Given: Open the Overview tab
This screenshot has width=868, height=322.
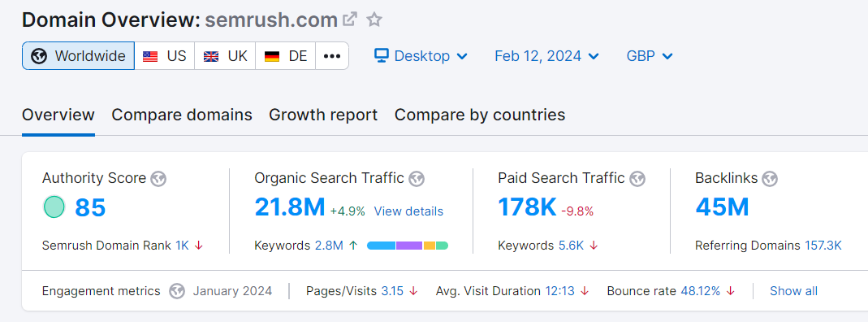Looking at the screenshot, I should point(58,115).
